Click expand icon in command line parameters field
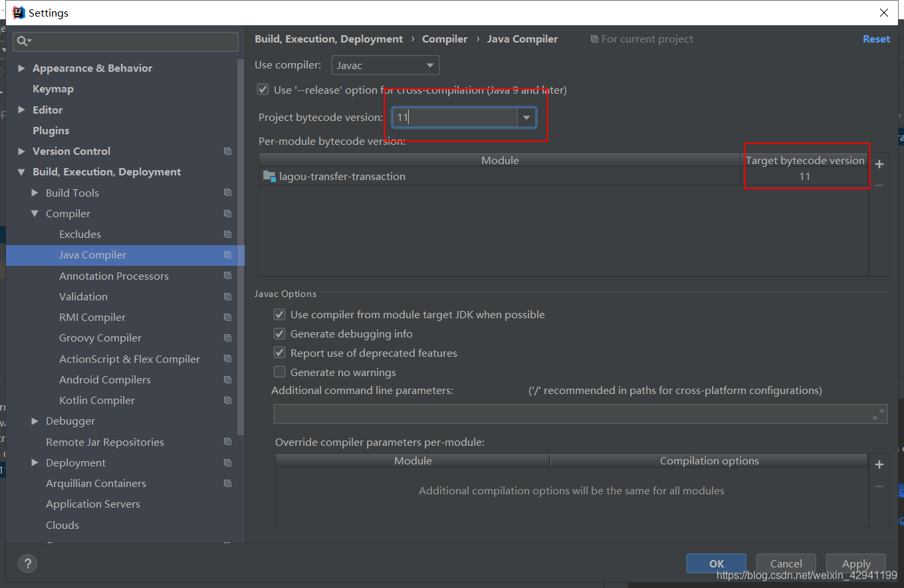The image size is (904, 588). (x=879, y=414)
